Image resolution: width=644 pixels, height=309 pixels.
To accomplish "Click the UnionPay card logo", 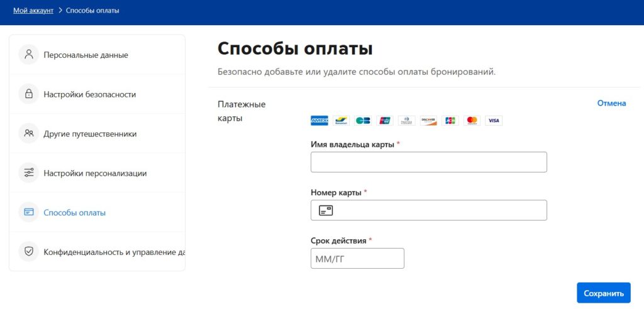I will point(385,120).
